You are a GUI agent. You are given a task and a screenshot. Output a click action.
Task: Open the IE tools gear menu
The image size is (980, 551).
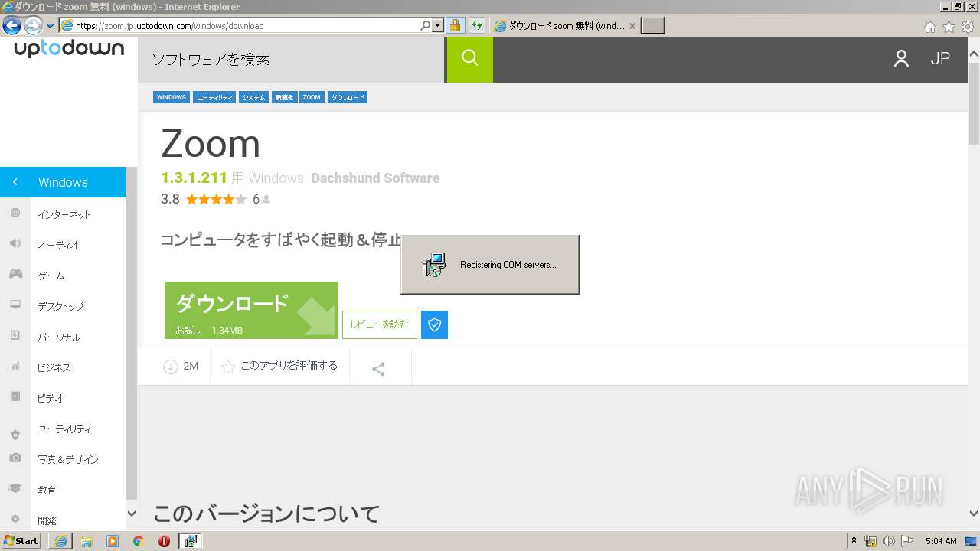click(x=968, y=27)
